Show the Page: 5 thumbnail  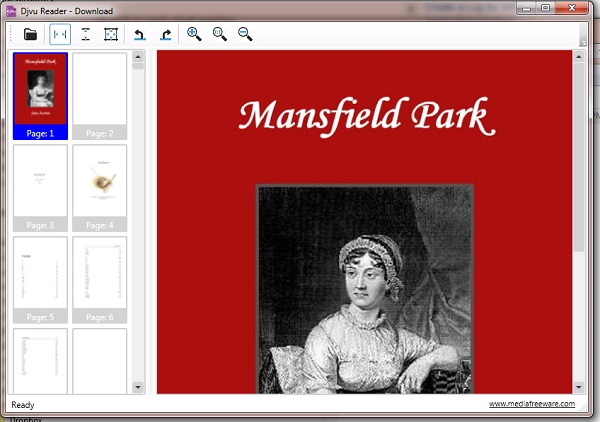click(40, 279)
